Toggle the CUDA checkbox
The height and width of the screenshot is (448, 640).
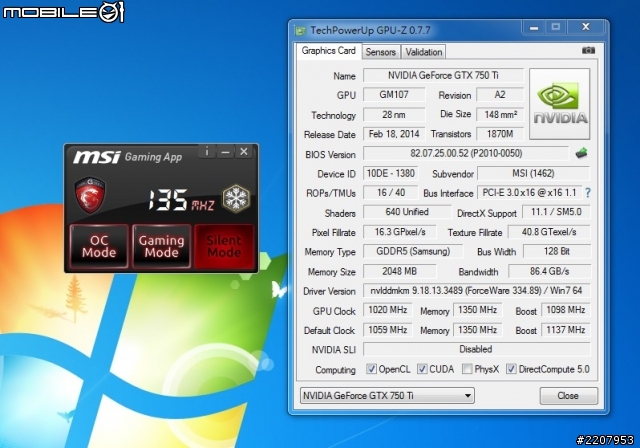click(x=422, y=369)
